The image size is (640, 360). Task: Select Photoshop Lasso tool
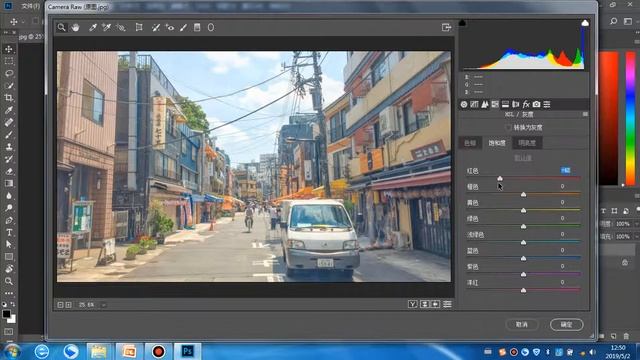[x=9, y=73]
